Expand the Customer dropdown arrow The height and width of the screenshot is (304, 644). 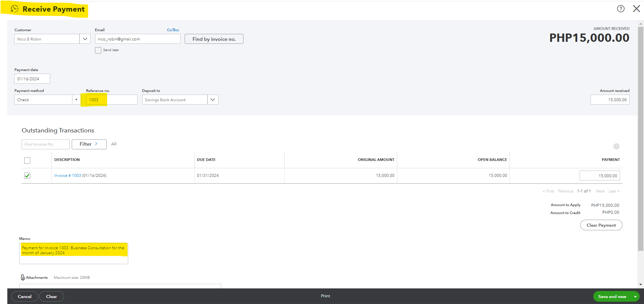click(x=85, y=39)
